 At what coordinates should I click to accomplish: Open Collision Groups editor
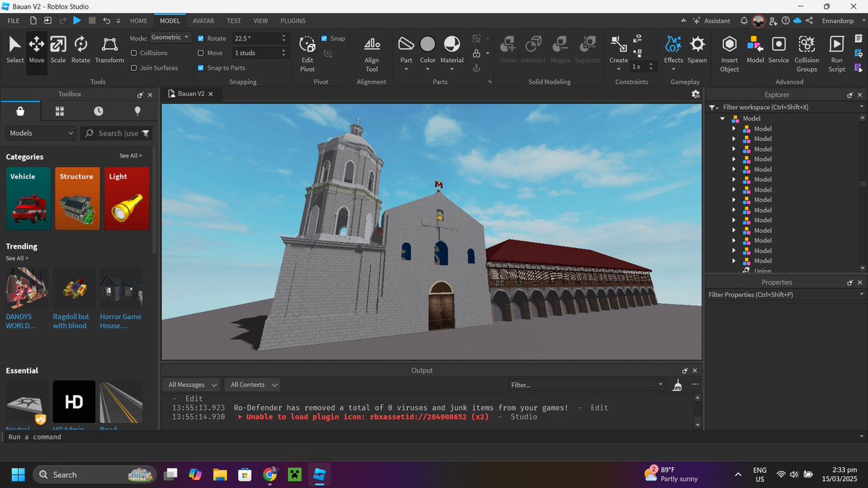click(x=807, y=54)
